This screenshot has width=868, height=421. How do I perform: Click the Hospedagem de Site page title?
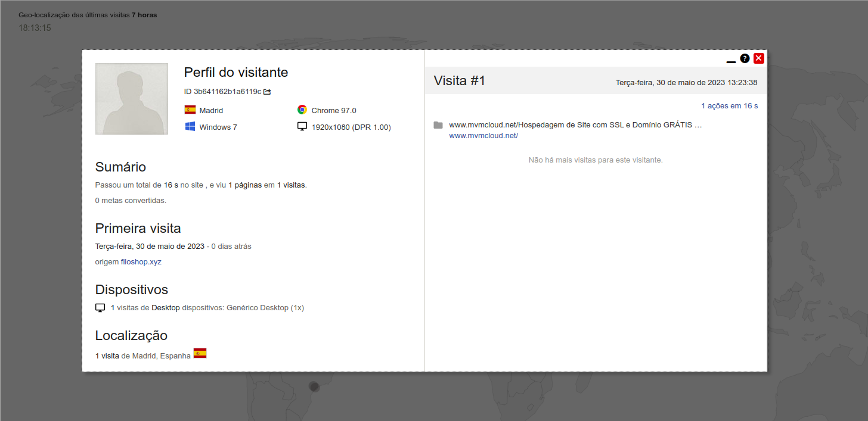pos(575,125)
